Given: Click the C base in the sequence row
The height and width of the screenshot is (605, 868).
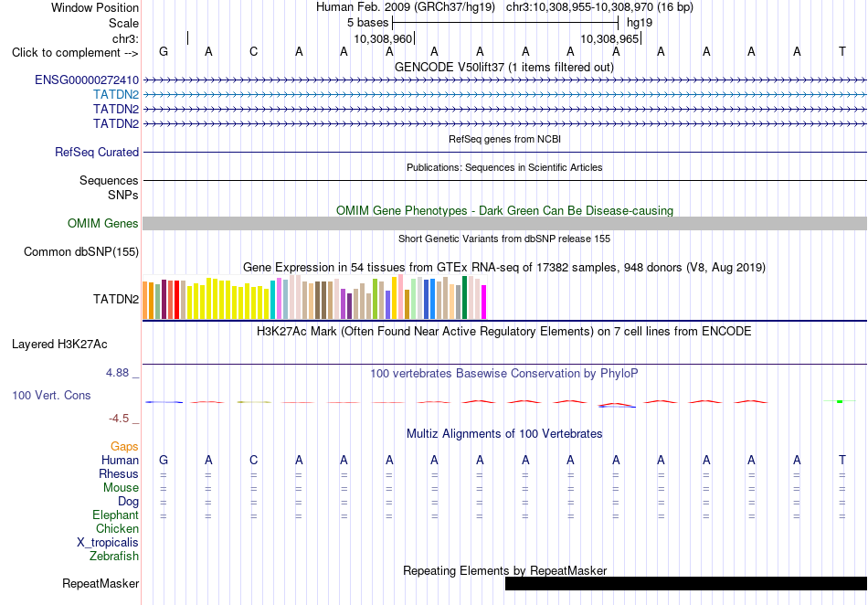Looking at the screenshot, I should pos(253,52).
